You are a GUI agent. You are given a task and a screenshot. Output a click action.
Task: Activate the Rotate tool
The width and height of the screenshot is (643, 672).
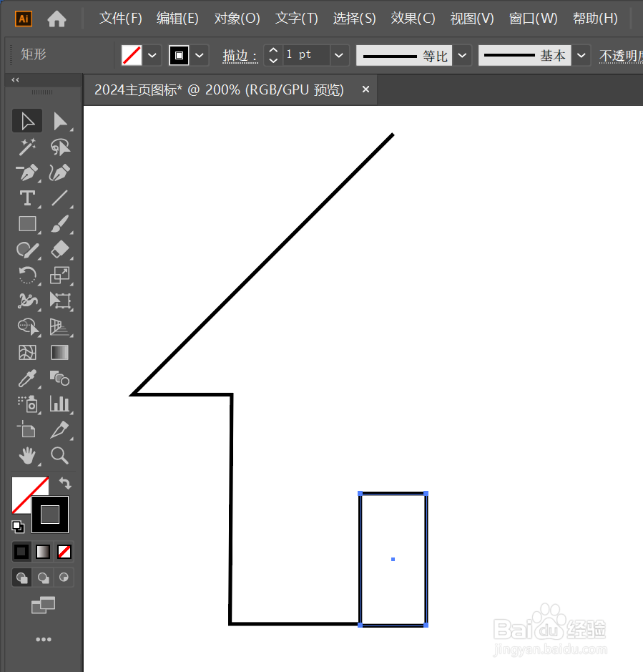[x=26, y=276]
